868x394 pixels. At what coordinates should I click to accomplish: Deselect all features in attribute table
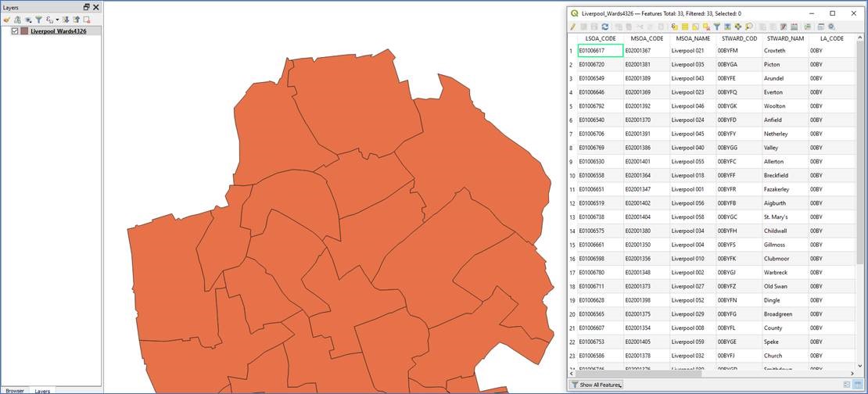pos(706,26)
